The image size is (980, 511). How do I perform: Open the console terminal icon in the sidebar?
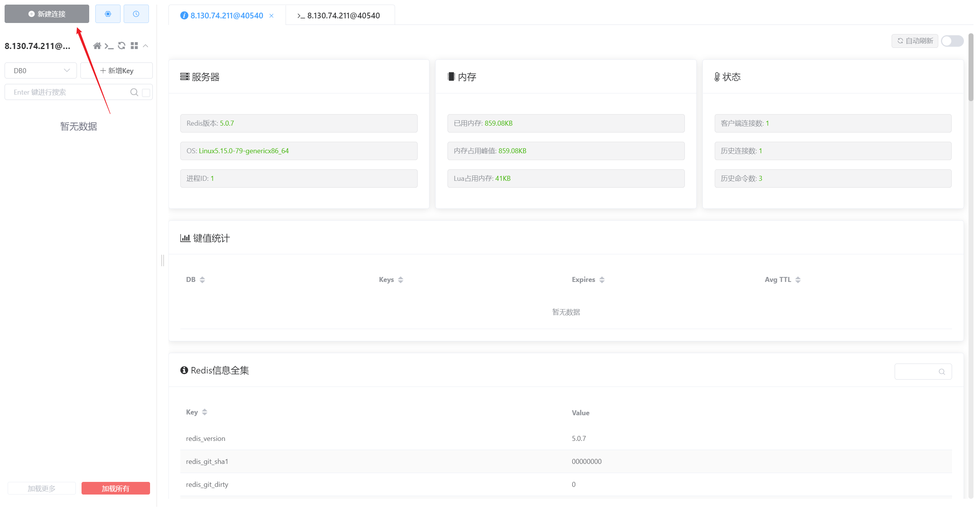pyautogui.click(x=109, y=46)
